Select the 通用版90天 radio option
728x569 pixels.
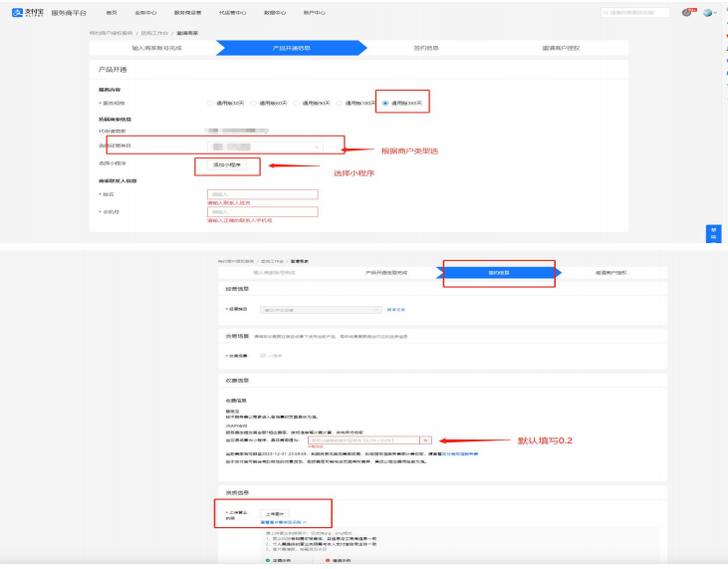(x=297, y=103)
